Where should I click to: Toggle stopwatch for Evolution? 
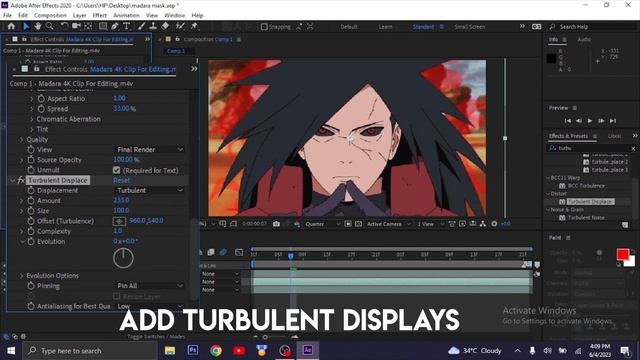[x=31, y=241]
